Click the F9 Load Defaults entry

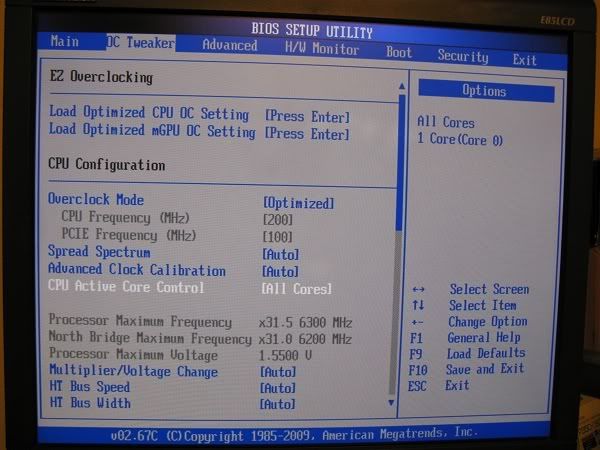tap(467, 354)
